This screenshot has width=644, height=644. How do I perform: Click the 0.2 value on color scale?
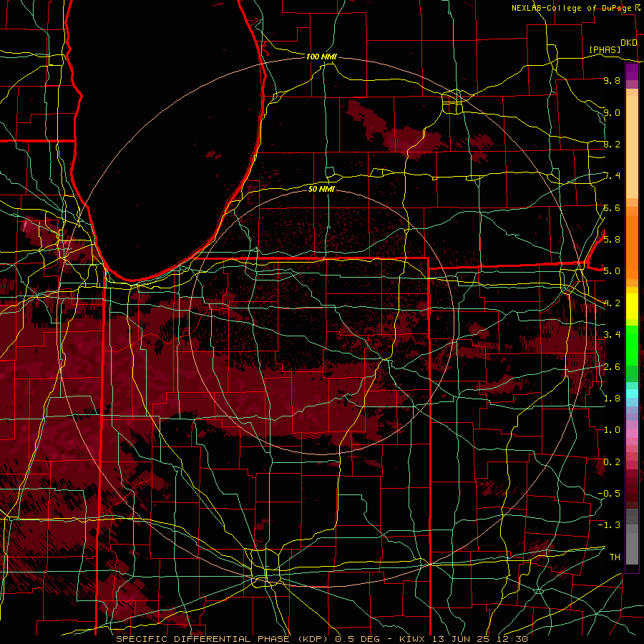tap(612, 462)
